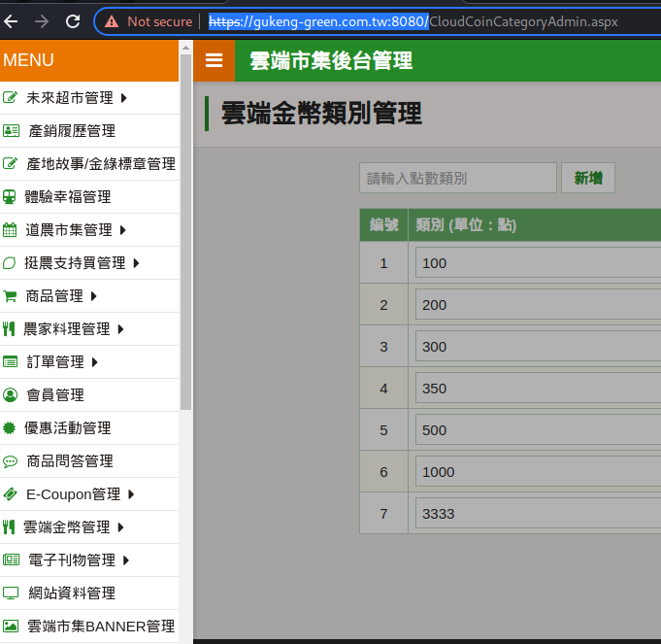Expand the E-Coupon管理 submenu arrow
The height and width of the screenshot is (644, 661).
pos(131,494)
